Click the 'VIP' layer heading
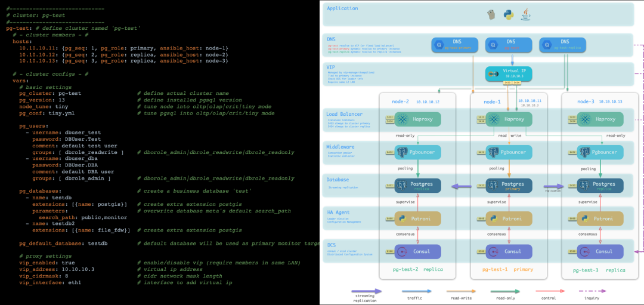This screenshot has width=644, height=305. point(331,67)
